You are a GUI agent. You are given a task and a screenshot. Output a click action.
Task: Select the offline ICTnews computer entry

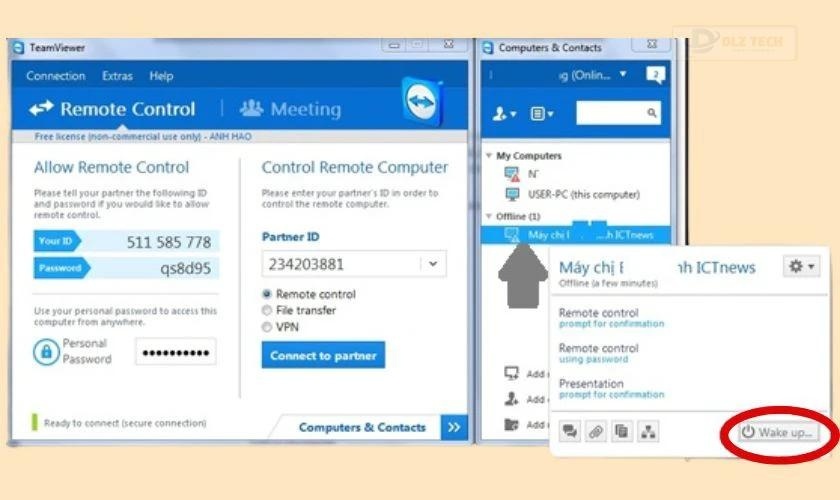tap(575, 235)
